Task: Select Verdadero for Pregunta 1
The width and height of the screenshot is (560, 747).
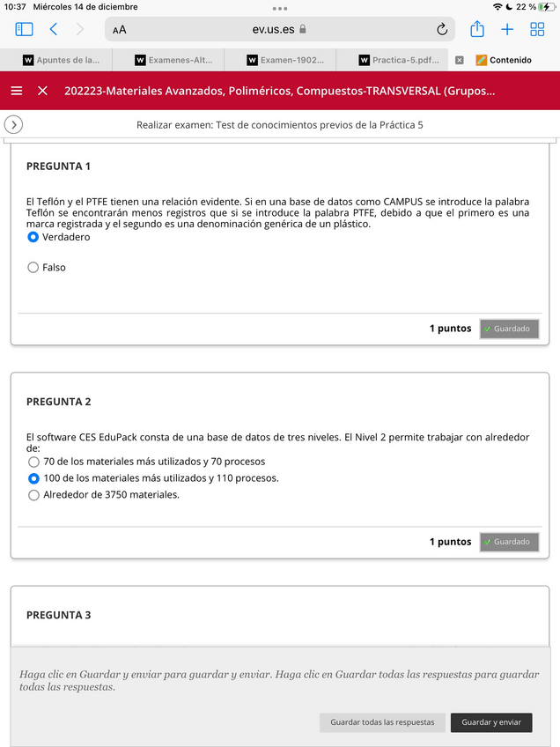Action: [33, 237]
